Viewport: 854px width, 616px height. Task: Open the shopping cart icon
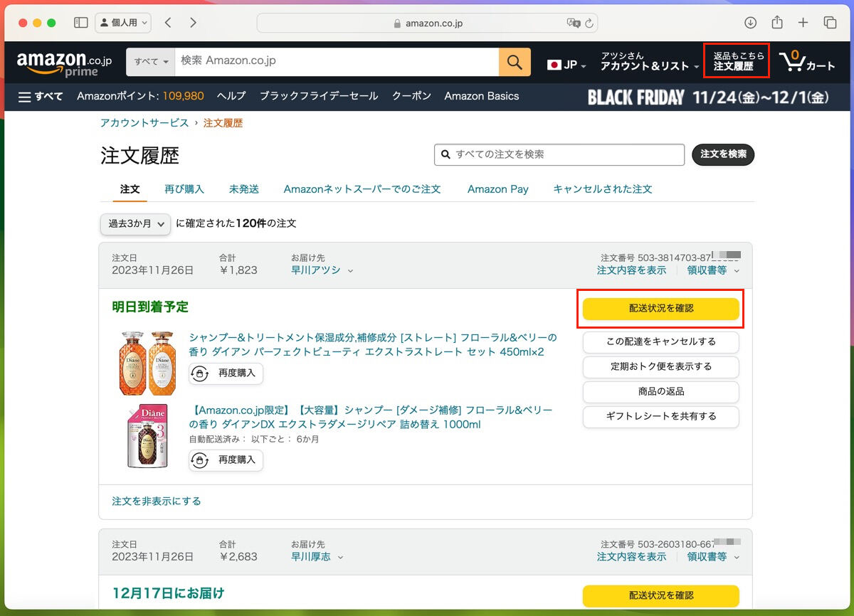[x=807, y=62]
